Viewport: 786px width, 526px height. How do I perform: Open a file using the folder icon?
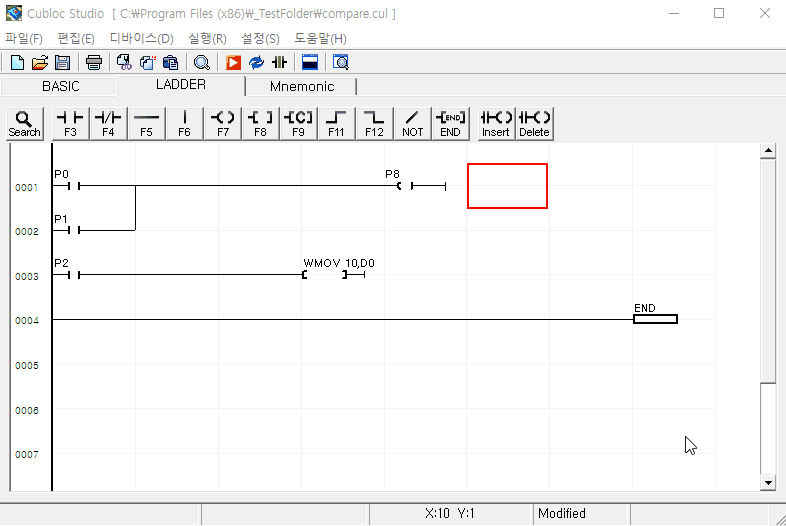[40, 62]
